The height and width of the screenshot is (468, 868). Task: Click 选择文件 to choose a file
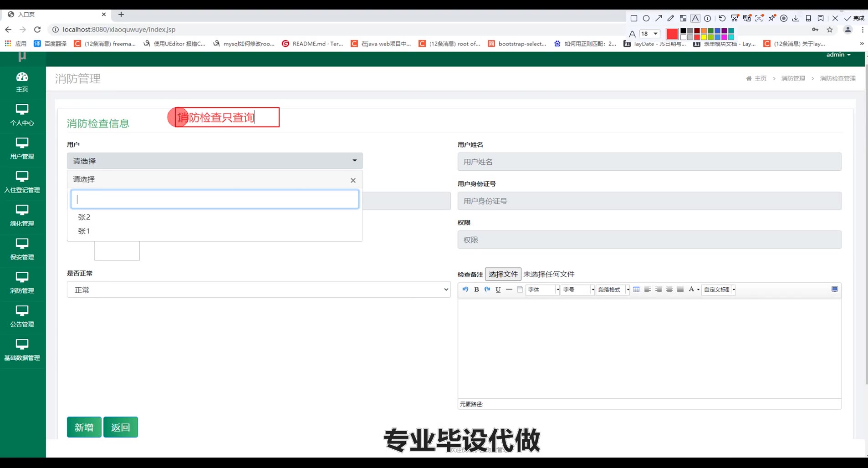coord(503,274)
